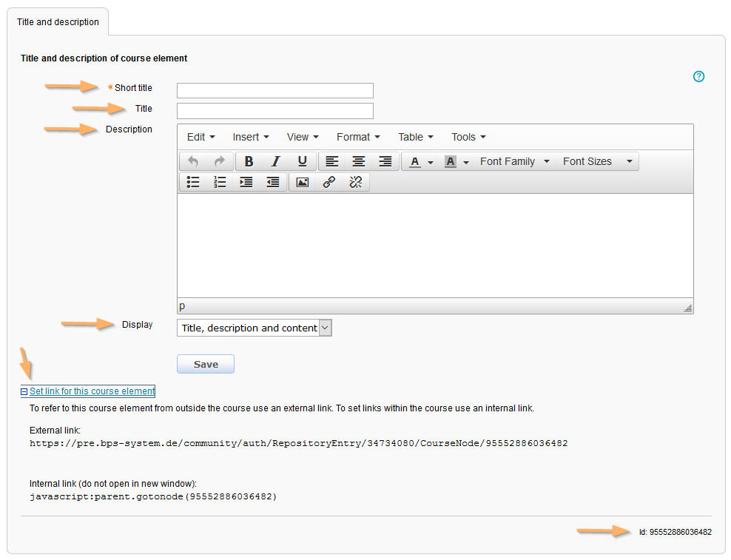
Task: Insert a numbered list
Action: [220, 182]
